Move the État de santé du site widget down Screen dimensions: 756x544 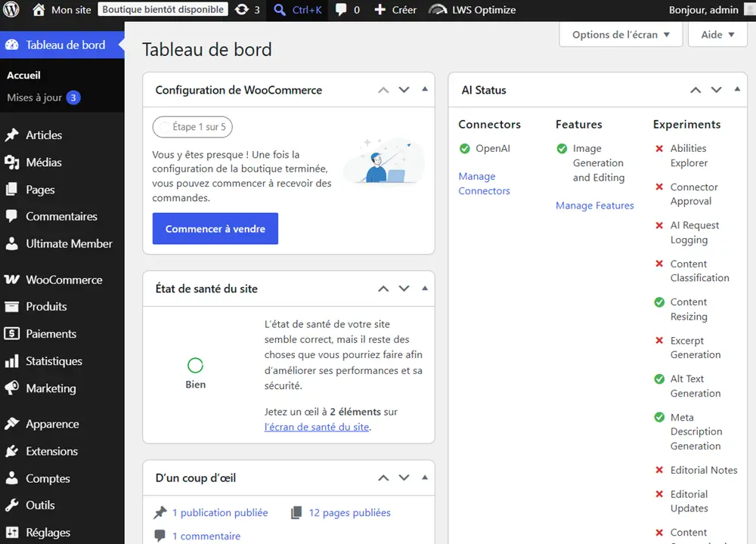[x=404, y=289]
